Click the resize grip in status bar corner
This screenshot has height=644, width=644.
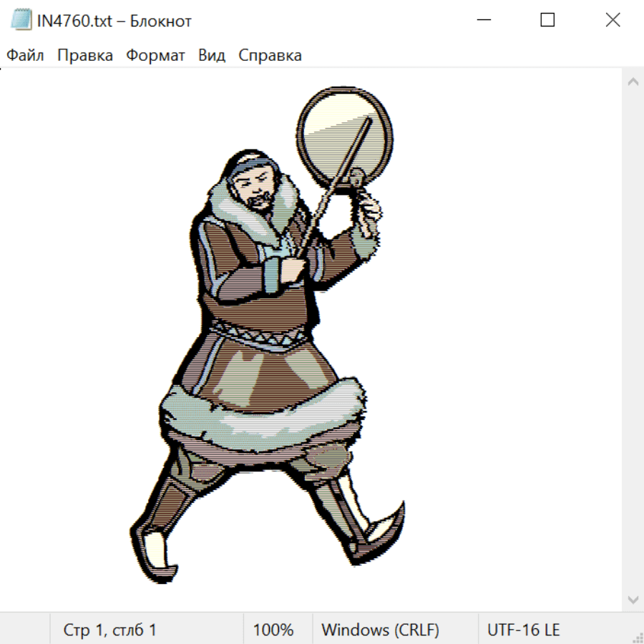click(637, 637)
